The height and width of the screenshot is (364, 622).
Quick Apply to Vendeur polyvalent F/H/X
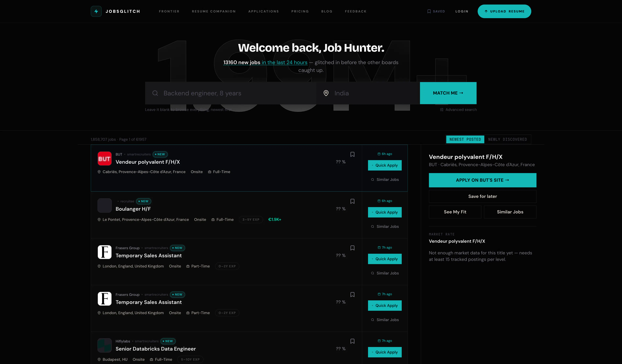click(385, 165)
